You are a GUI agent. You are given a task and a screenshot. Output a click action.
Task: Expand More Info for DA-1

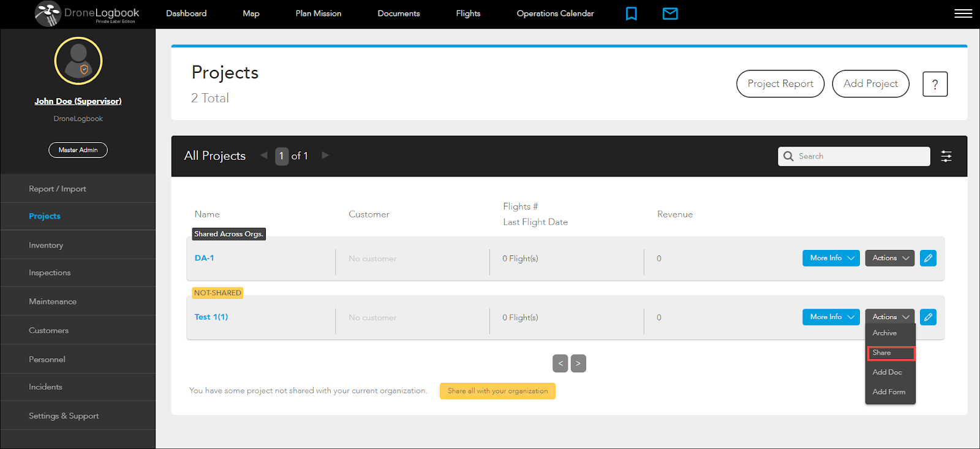point(831,258)
